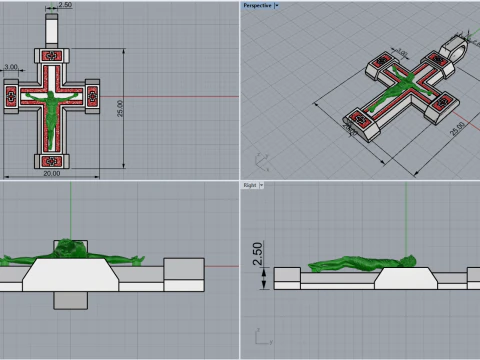This screenshot has width=480, height=360.
Task: Open the Right viewport dropdown arrow
Action: pyautogui.click(x=262, y=185)
